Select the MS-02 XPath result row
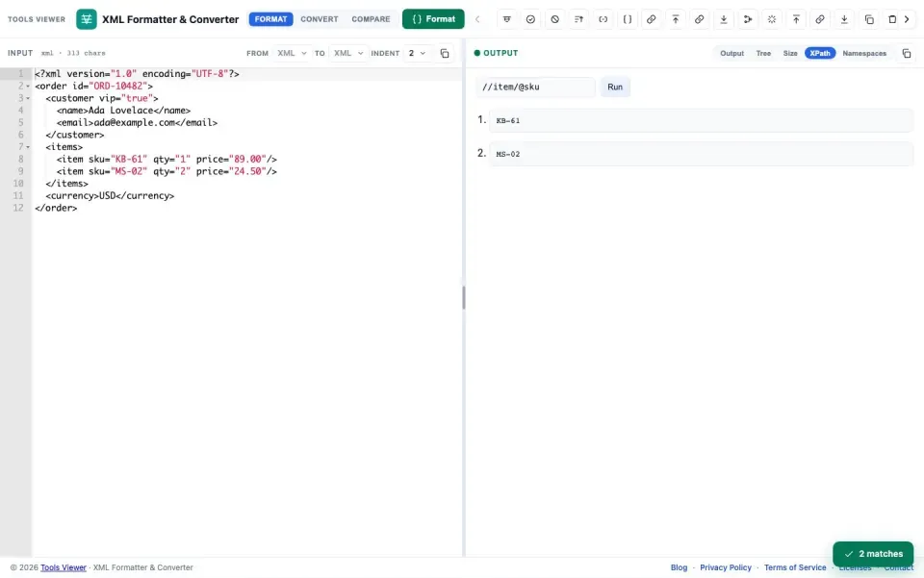The width and height of the screenshot is (924, 578). coord(702,154)
